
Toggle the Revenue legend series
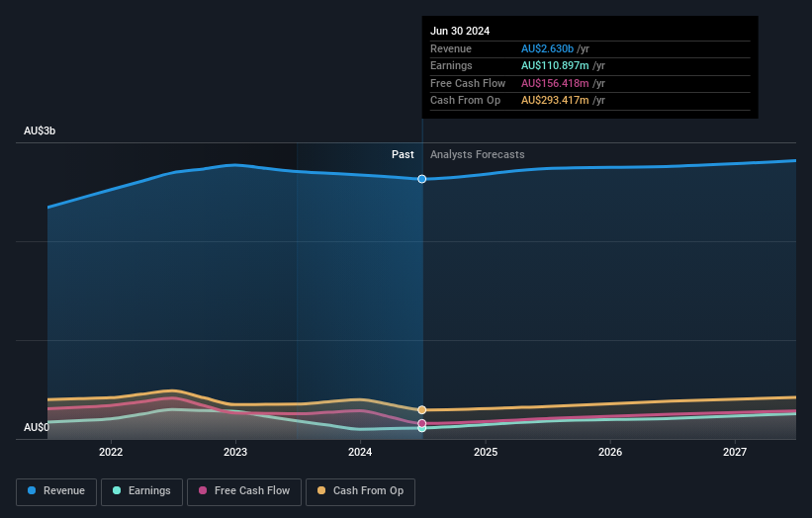click(56, 491)
